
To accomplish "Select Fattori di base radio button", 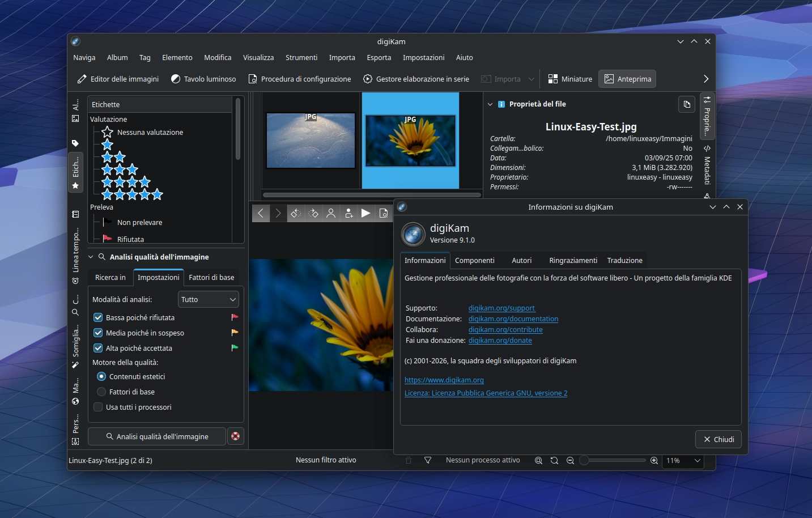I will pyautogui.click(x=101, y=392).
